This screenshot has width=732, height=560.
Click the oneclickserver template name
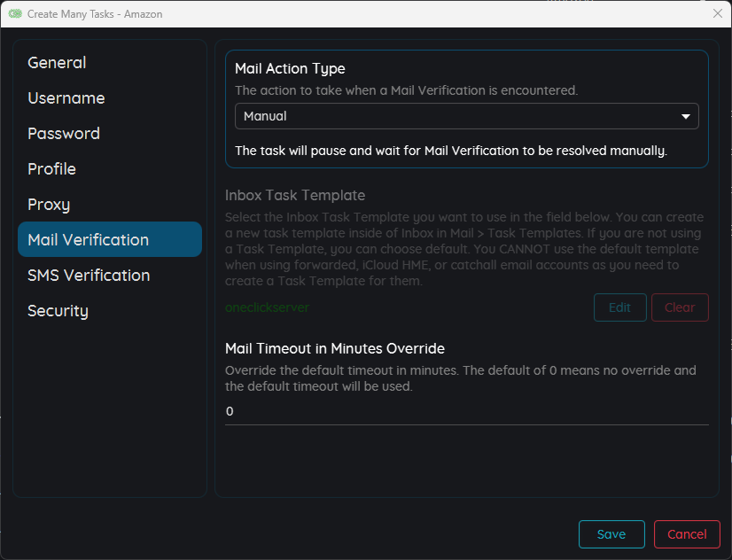tap(267, 307)
